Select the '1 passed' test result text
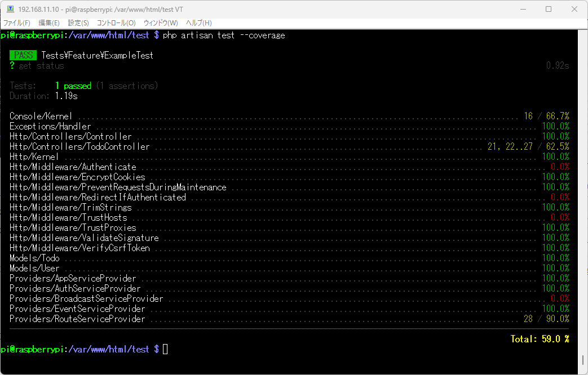This screenshot has height=375, width=588. click(73, 86)
